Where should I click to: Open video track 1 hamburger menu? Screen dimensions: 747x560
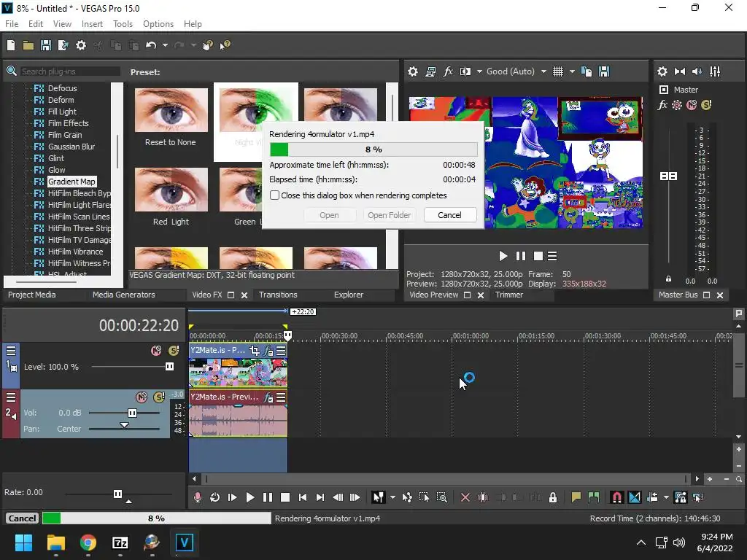(11, 351)
